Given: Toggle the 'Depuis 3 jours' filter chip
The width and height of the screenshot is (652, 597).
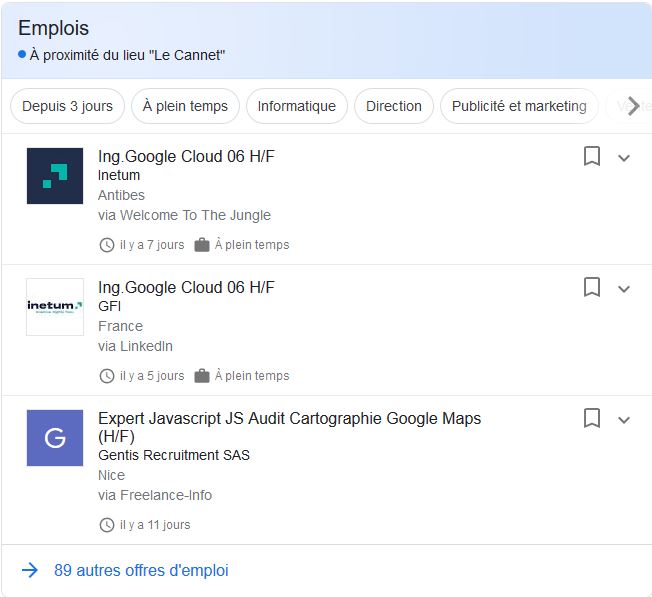Looking at the screenshot, I should pos(68,106).
